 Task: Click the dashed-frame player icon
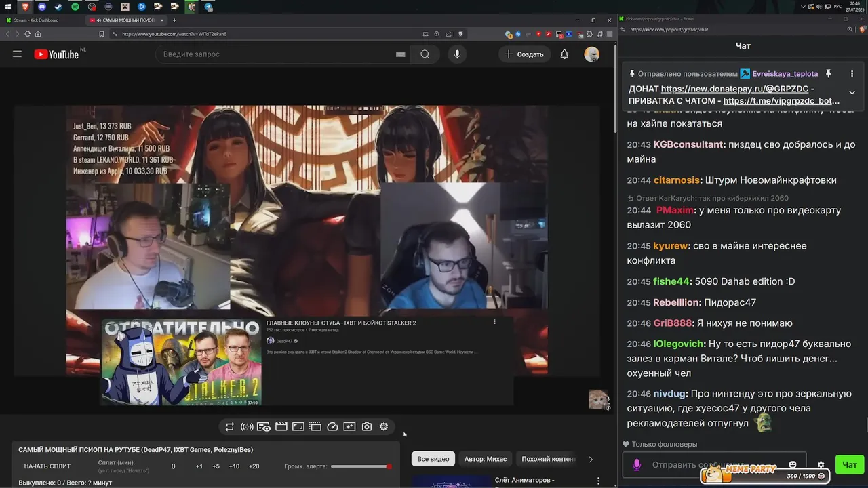pyautogui.click(x=315, y=427)
